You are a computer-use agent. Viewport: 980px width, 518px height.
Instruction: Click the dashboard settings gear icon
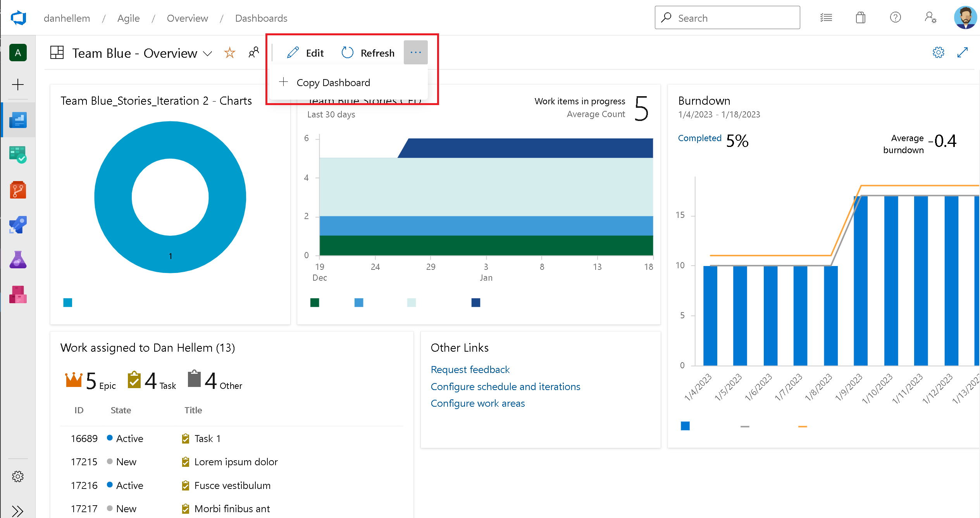tap(939, 52)
